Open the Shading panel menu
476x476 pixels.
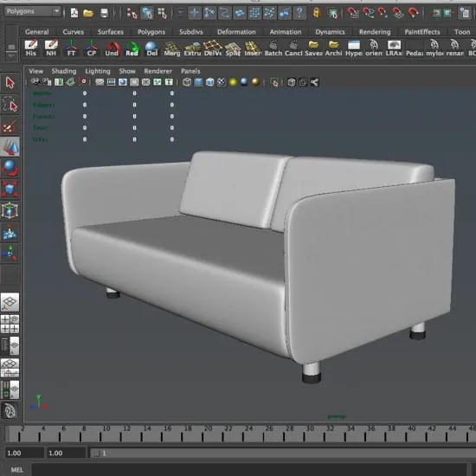pos(64,71)
